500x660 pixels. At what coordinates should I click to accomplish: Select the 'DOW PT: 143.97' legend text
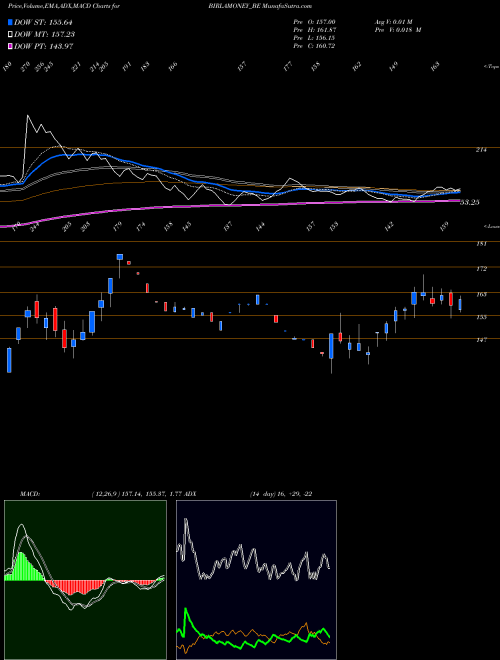(44, 46)
